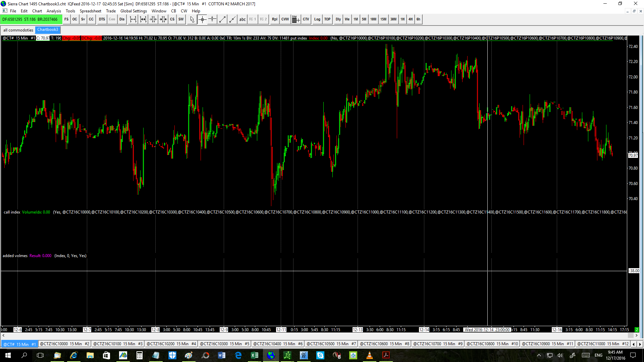Select the line drawing tool
644x362 pixels.
click(x=222, y=19)
